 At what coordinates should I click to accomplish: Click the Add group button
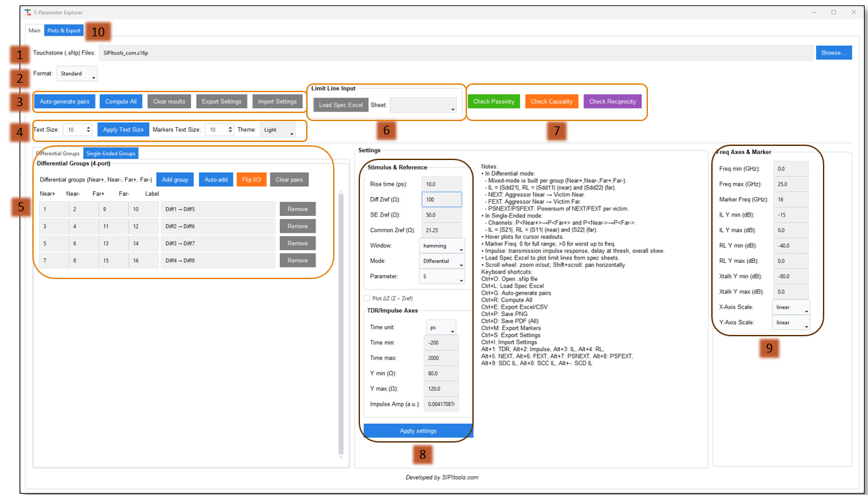175,180
